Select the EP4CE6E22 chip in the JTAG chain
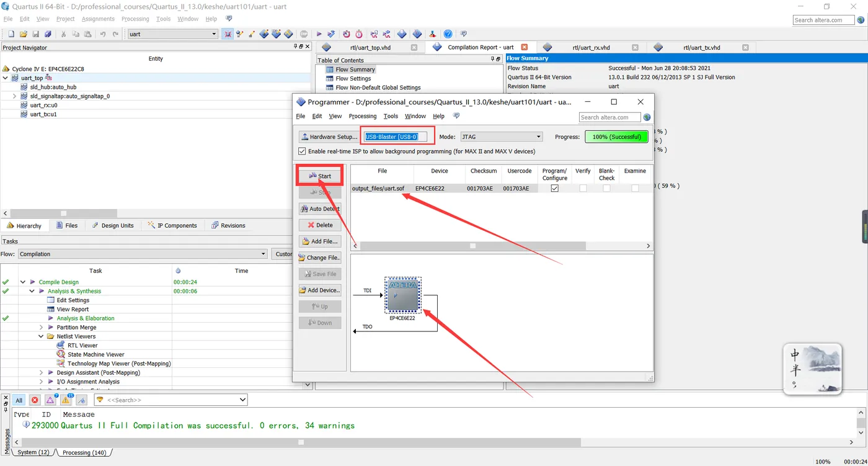The height and width of the screenshot is (466, 868). pos(402,295)
